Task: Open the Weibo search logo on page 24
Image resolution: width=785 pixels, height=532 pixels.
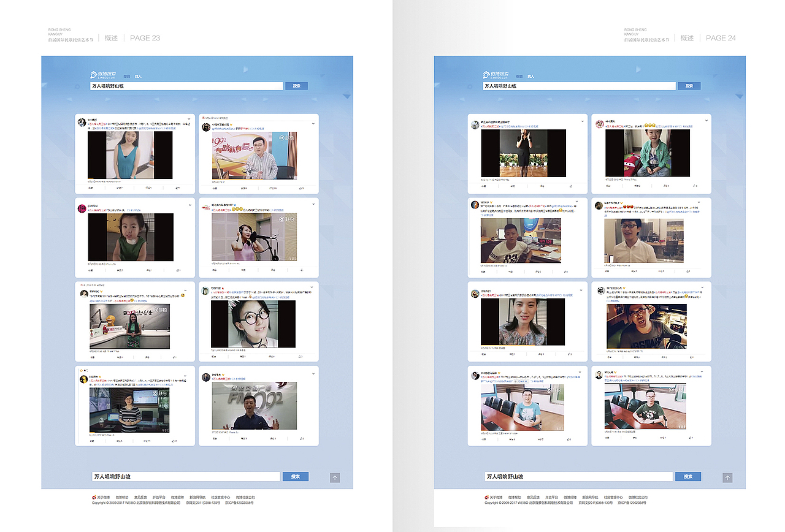Action: pos(495,75)
